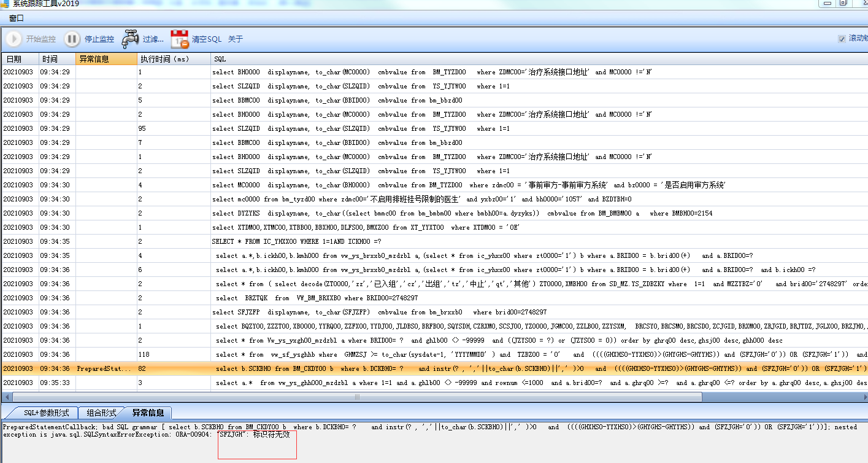Click the grid scrollbar's left arrow

coord(6,397)
